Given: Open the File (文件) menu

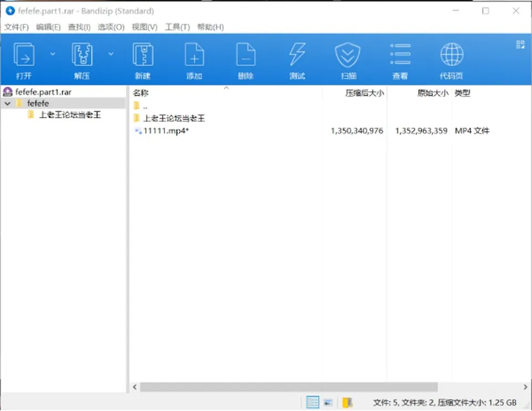Looking at the screenshot, I should (x=16, y=27).
